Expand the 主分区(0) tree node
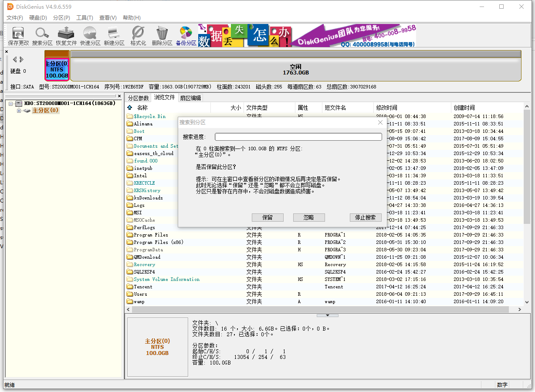535x392 pixels. point(19,111)
